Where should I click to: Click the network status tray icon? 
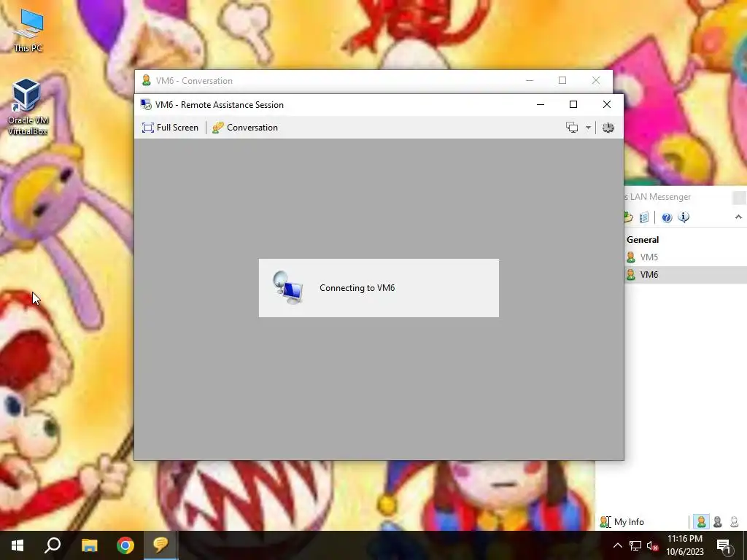tap(635, 545)
